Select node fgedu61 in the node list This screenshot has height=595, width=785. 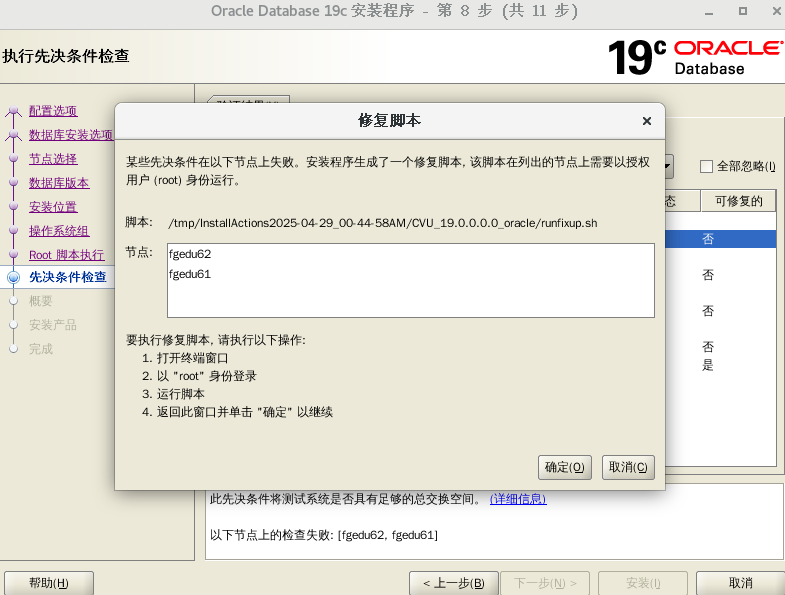click(x=190, y=274)
